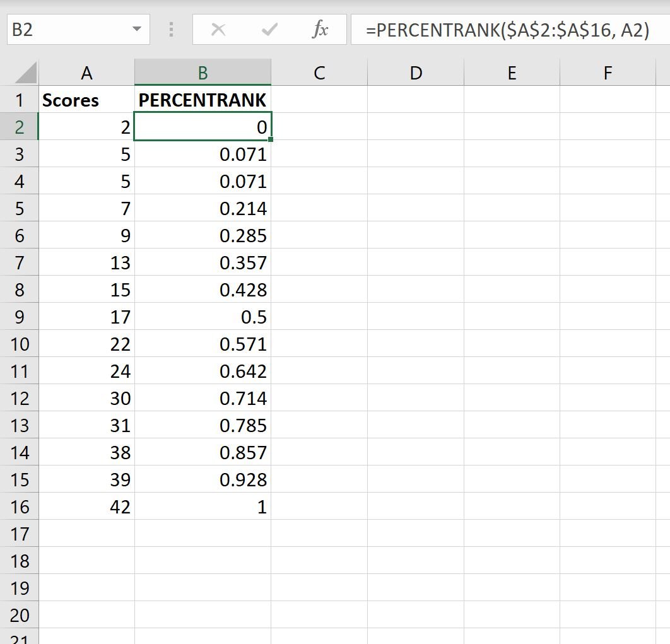Select the cell showing 0.214
The height and width of the screenshot is (644, 670).
click(x=203, y=208)
